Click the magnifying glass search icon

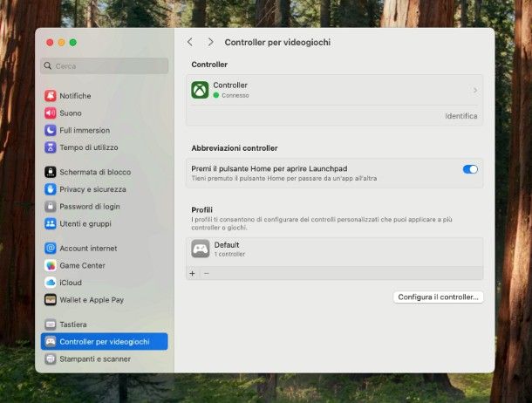[x=48, y=65]
